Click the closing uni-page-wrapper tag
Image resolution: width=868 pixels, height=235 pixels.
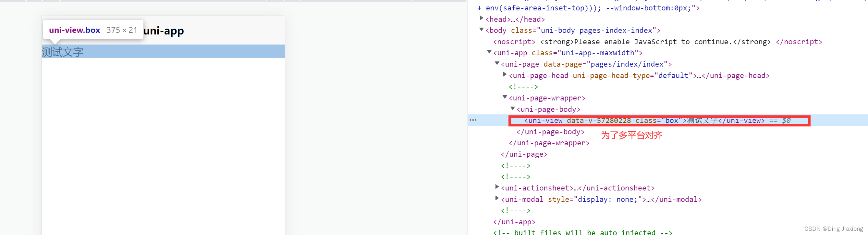tap(549, 143)
